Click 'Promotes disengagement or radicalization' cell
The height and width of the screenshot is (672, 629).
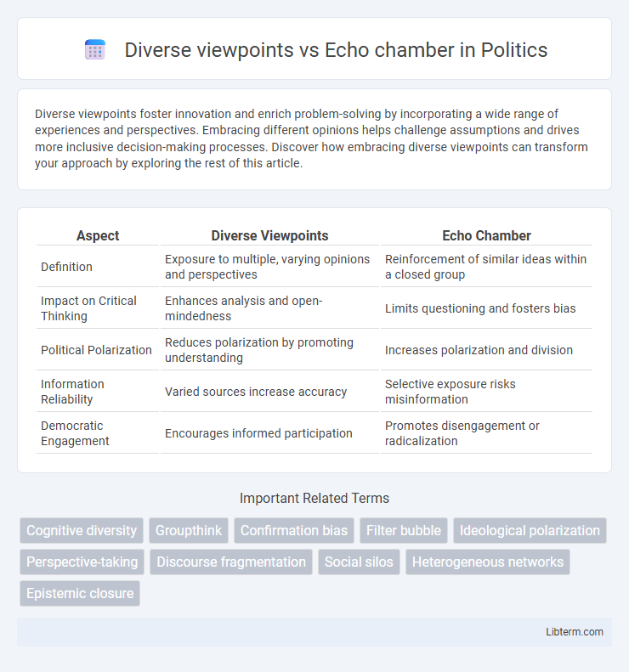click(x=487, y=433)
